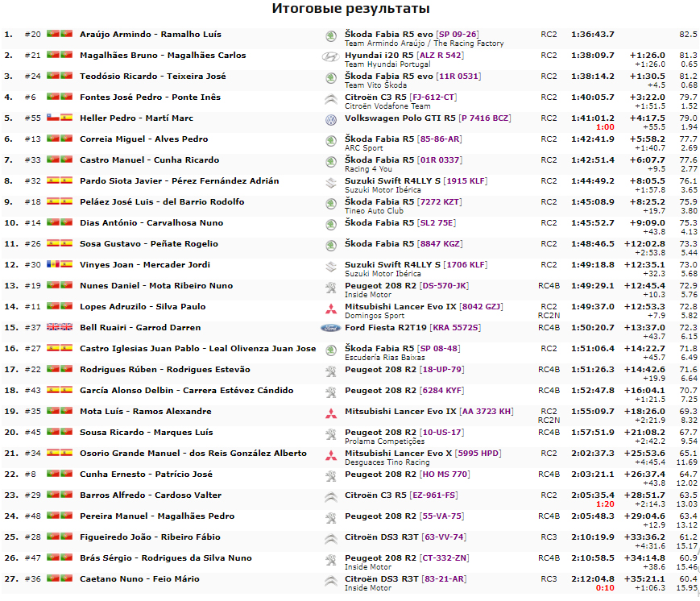This screenshot has height=601, width=700.
Task: Click the Hyundai logo beside i20 R5
Action: [x=330, y=56]
